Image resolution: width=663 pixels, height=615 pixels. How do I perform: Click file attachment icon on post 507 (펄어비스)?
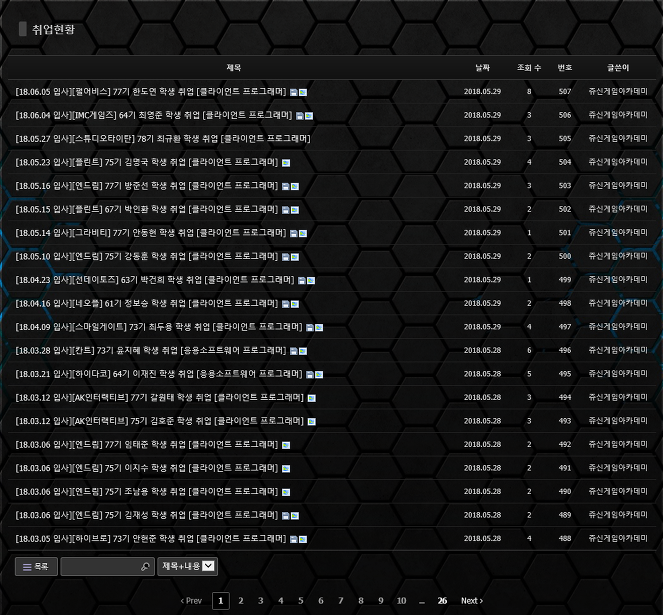click(294, 92)
